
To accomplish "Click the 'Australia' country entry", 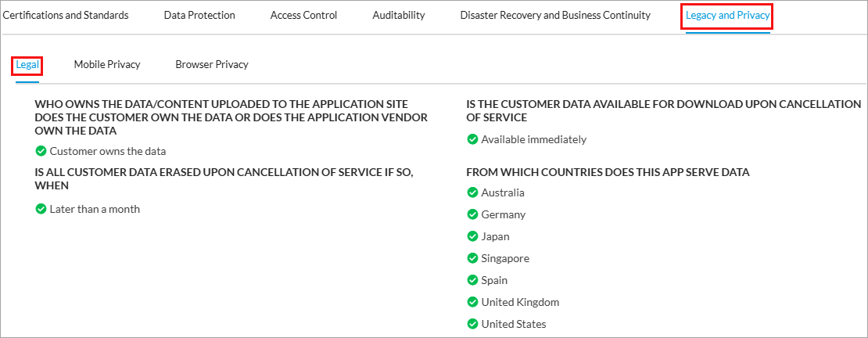I will [503, 192].
